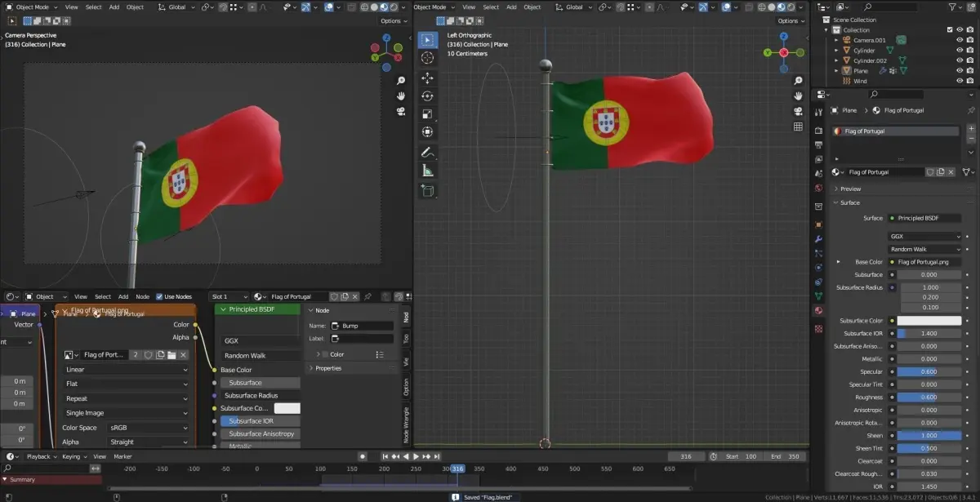Click hand pan icon in camera viewport
980x502 pixels.
[x=401, y=96]
